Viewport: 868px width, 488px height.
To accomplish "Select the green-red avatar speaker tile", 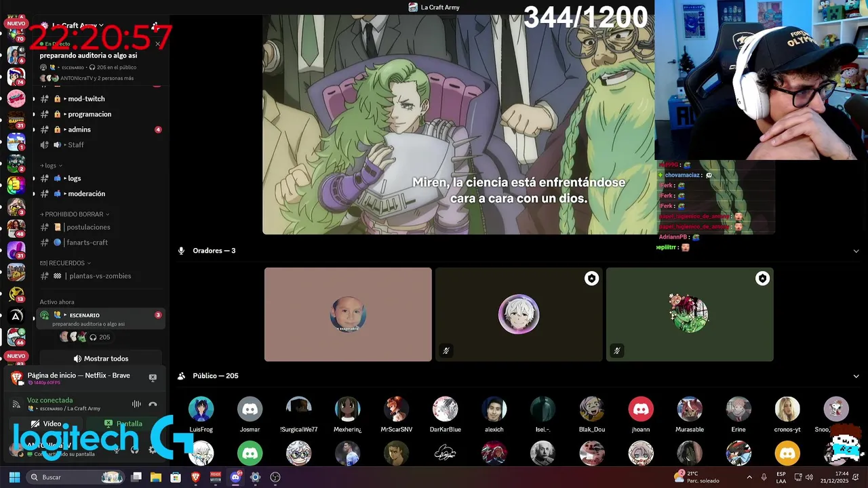I will (690, 314).
